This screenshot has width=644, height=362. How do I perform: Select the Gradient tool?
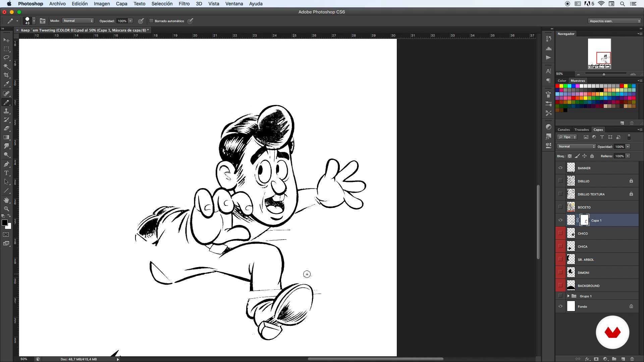tap(6, 137)
